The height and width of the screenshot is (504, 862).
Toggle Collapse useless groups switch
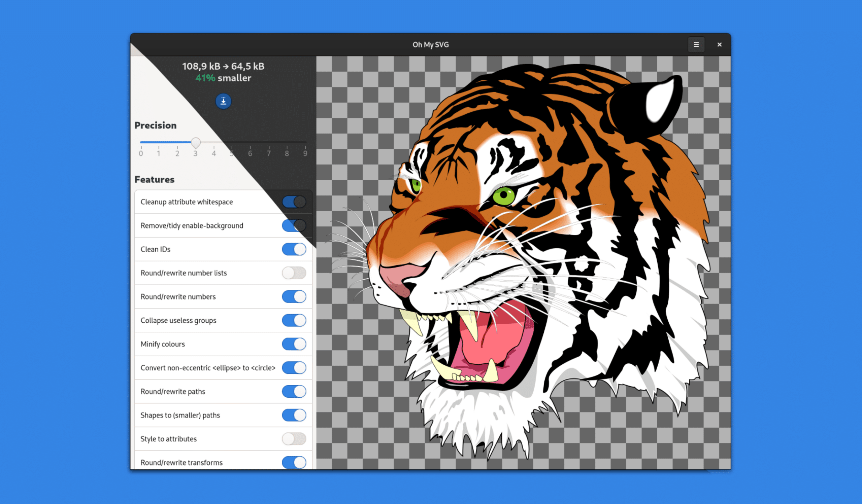tap(294, 320)
